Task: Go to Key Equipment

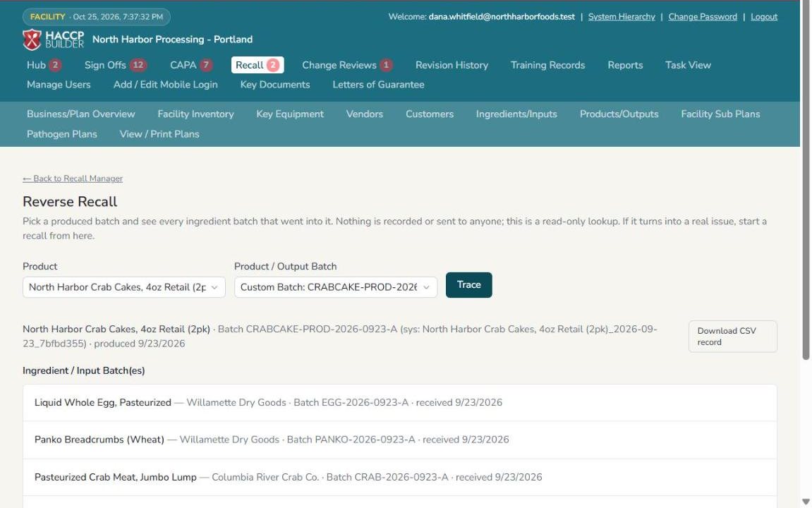Action: click(290, 114)
